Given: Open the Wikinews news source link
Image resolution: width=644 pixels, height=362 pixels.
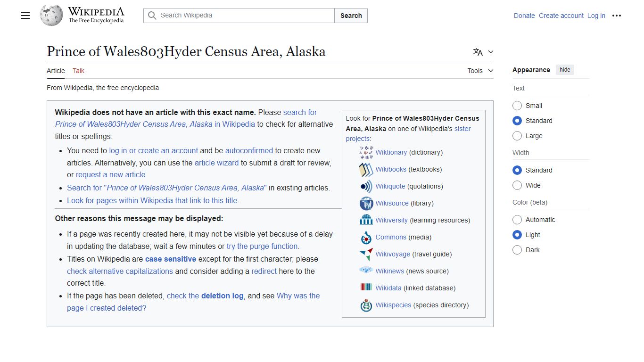Looking at the screenshot, I should (390, 271).
